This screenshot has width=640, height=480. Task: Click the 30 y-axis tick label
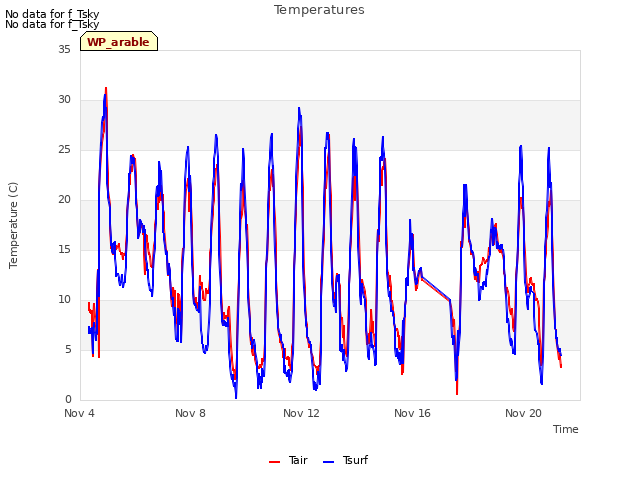tap(64, 100)
